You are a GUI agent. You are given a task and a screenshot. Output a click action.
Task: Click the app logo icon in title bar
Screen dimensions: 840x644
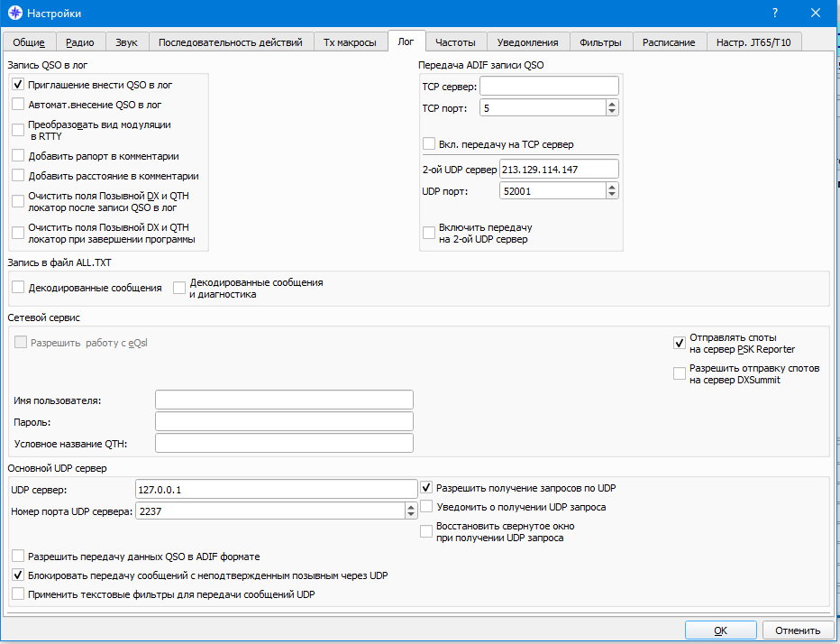(x=14, y=13)
